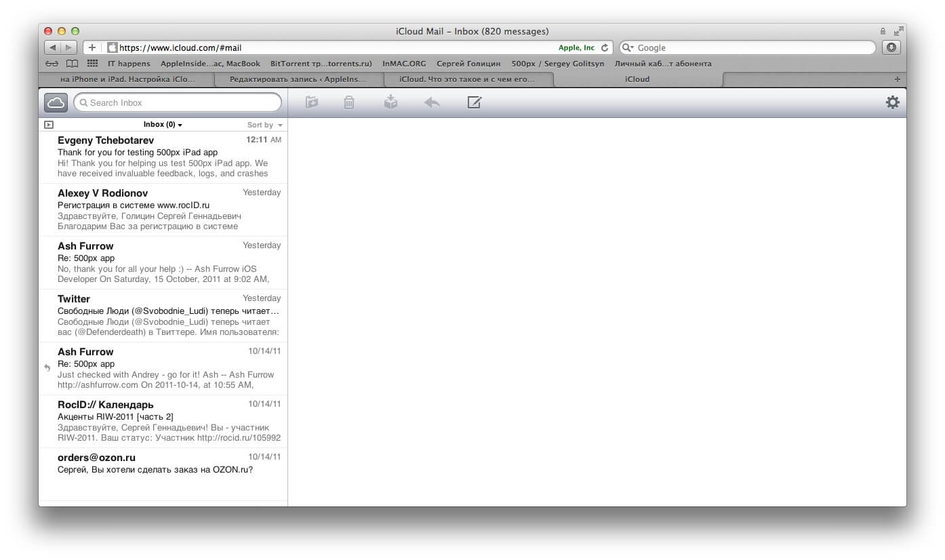Click the reply arrow toolbar icon

pos(432,102)
